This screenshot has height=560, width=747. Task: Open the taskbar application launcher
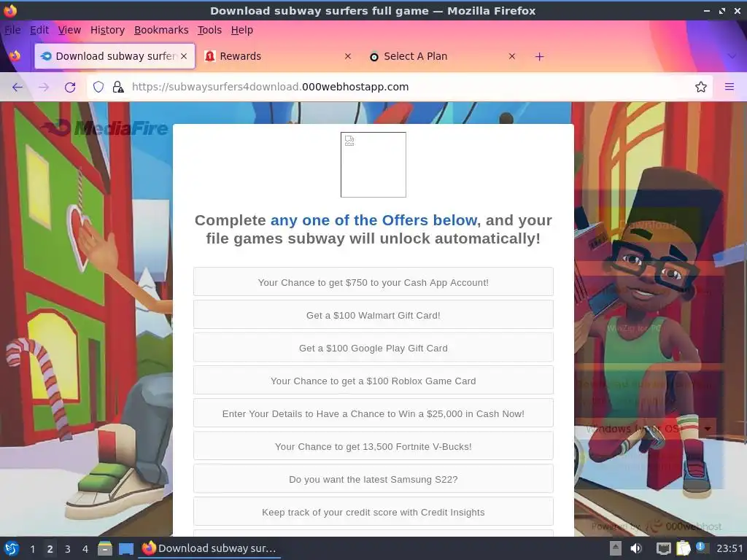click(x=12, y=548)
